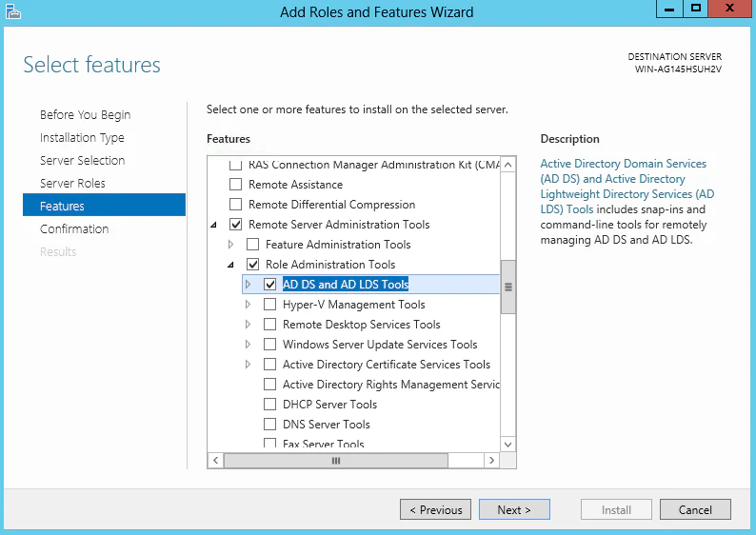Click the features list scroll up arrow
Viewport: 756px width, 535px height.
point(507,165)
